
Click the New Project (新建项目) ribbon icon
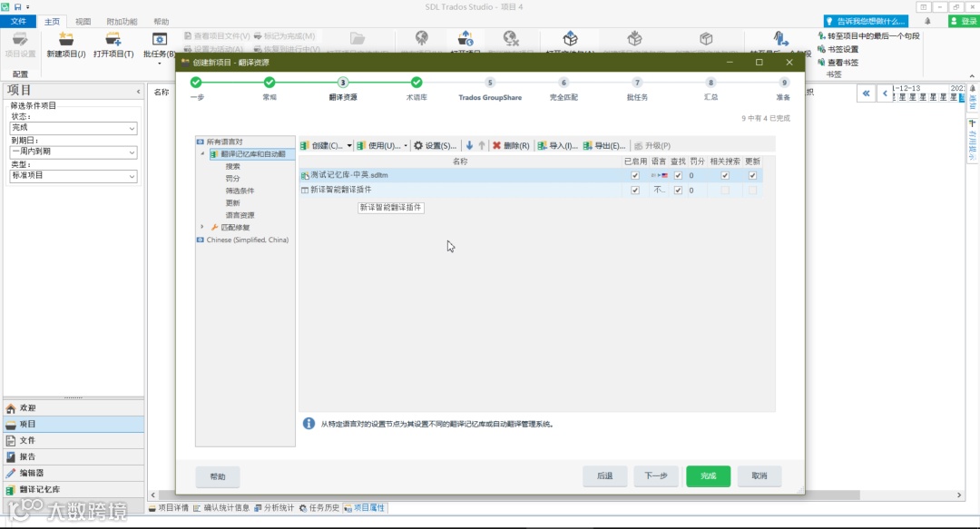pyautogui.click(x=65, y=39)
